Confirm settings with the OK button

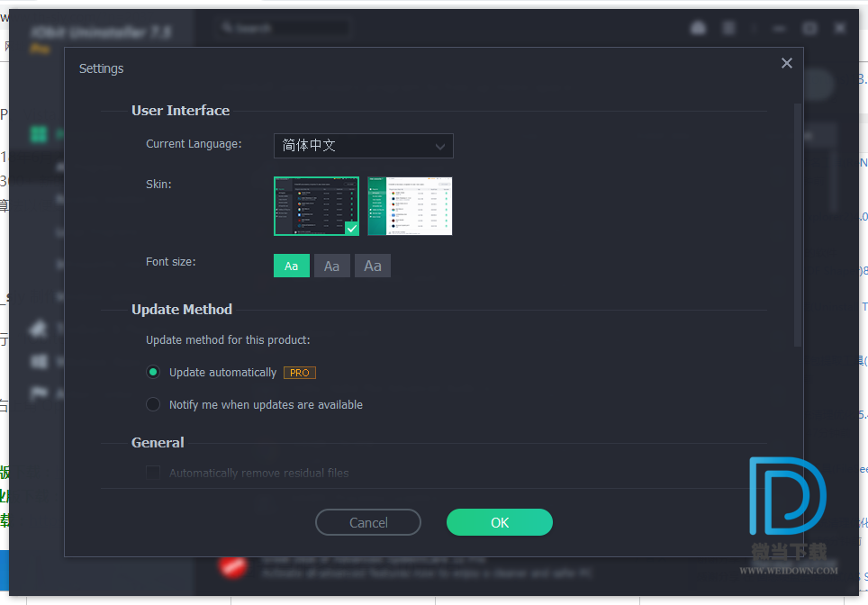coord(500,522)
